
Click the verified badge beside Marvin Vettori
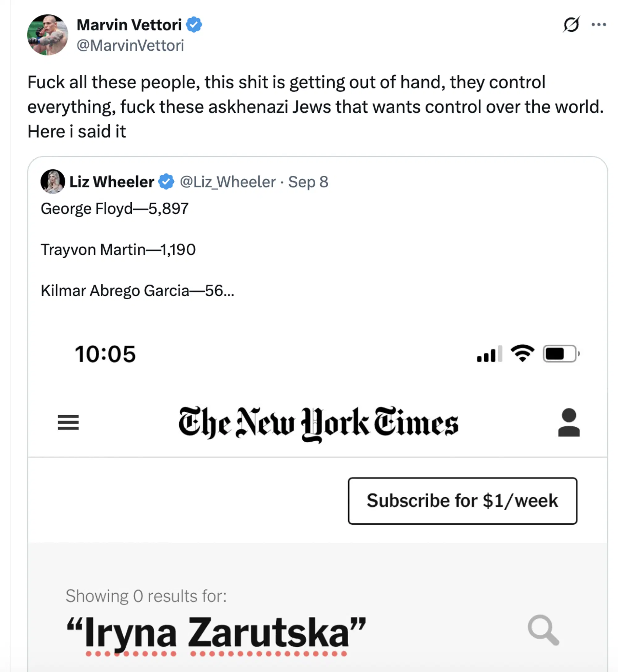pyautogui.click(x=194, y=25)
